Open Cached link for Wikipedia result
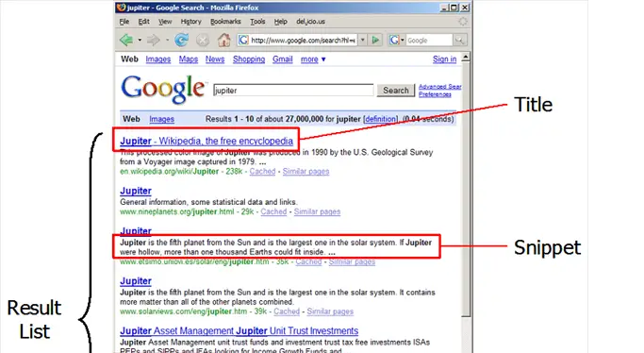This screenshot has height=353, width=644. coord(262,172)
